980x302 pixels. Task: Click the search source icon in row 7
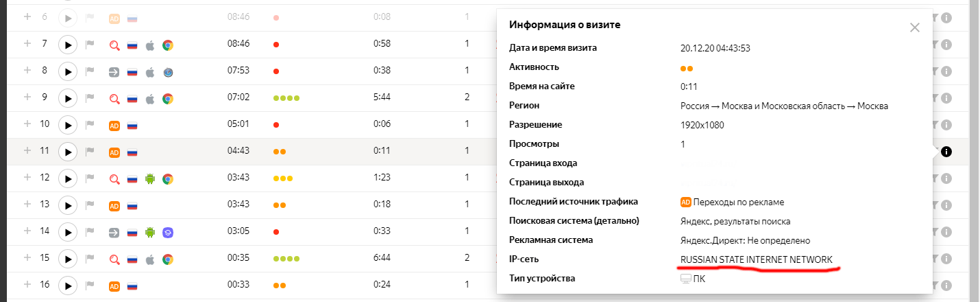coord(114,45)
